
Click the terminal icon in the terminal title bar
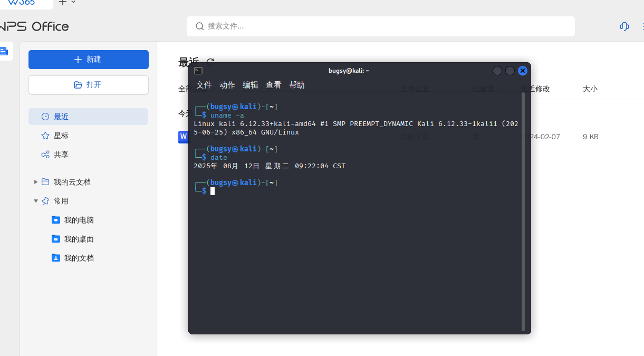tap(198, 71)
